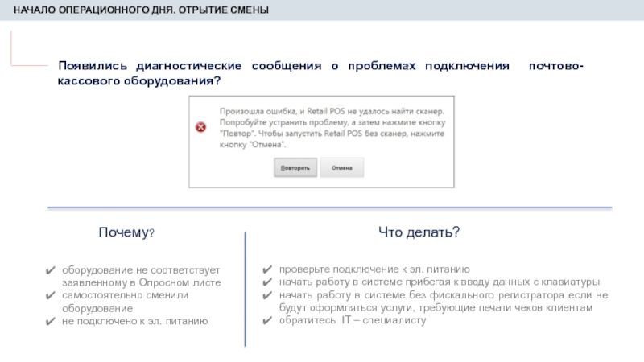Click 'проверьте подключение к эл. питанию'
This screenshot has width=644, height=362.
pos(374,269)
